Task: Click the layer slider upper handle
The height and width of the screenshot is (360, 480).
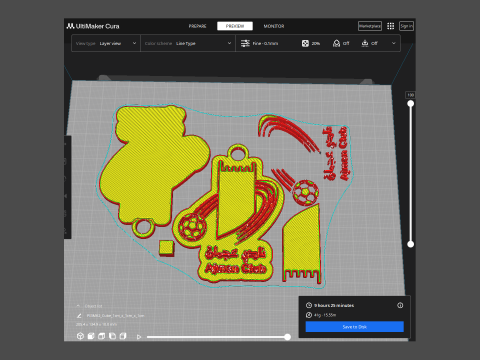Action: 411,104
